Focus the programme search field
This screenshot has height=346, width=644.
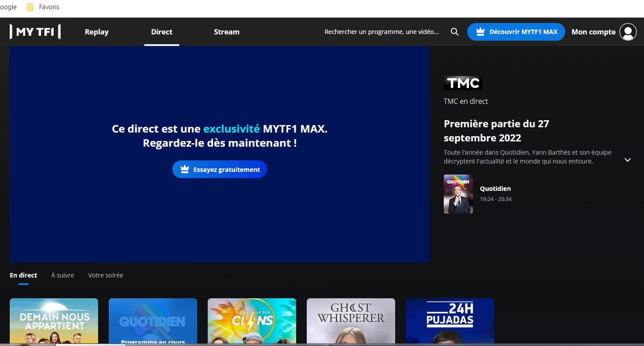(x=382, y=32)
